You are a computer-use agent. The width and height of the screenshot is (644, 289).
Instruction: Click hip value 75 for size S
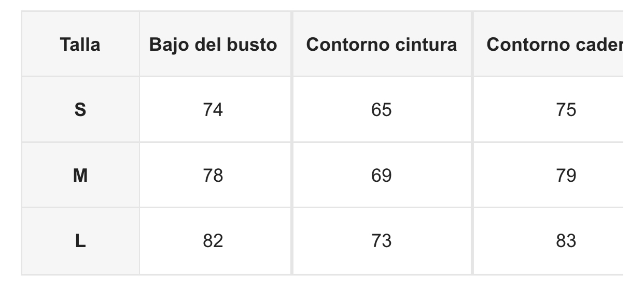point(566,110)
